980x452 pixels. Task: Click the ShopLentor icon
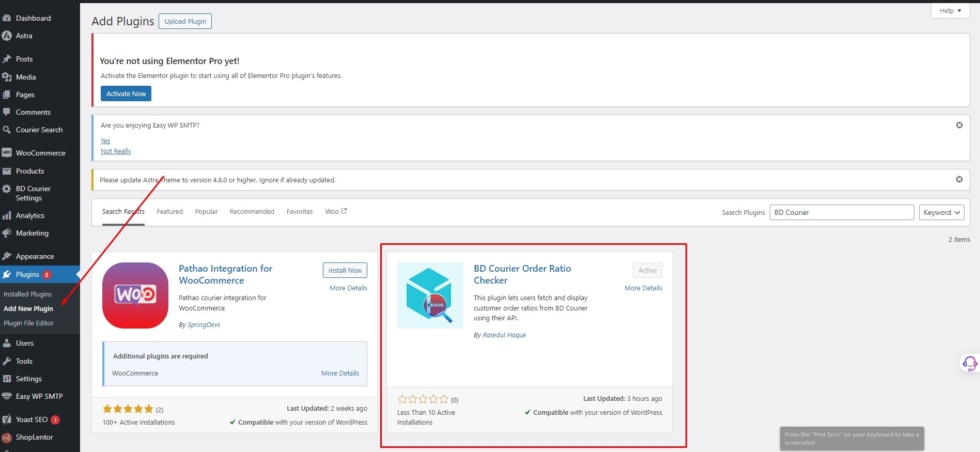pos(7,438)
